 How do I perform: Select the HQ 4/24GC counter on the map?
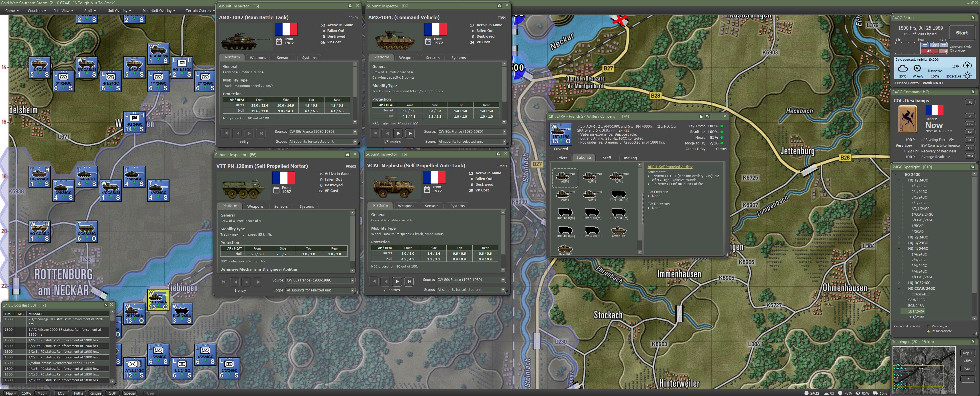[39, 177]
